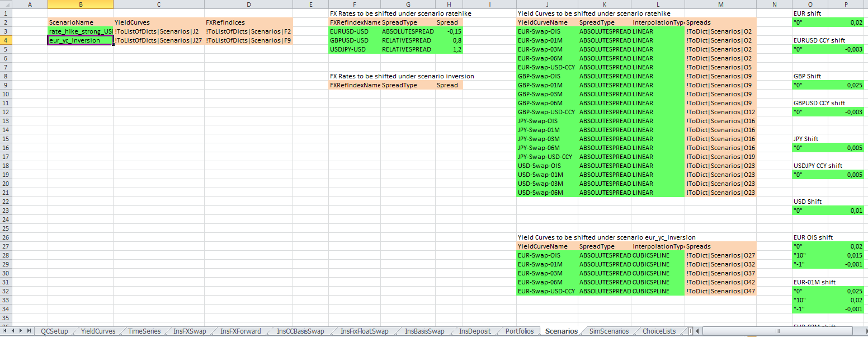Viewport: 868px width, 337px height.
Task: Select the GBP-Swap-OIS cell
Action: [x=547, y=76]
